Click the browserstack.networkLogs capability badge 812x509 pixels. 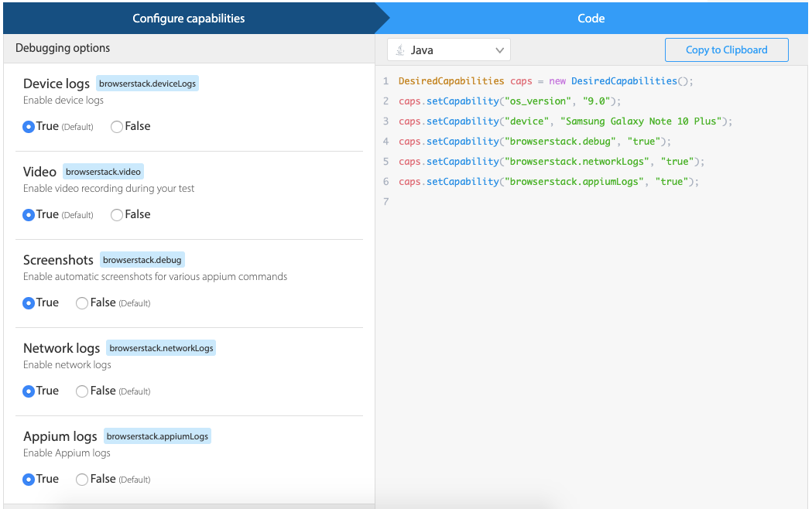click(162, 347)
